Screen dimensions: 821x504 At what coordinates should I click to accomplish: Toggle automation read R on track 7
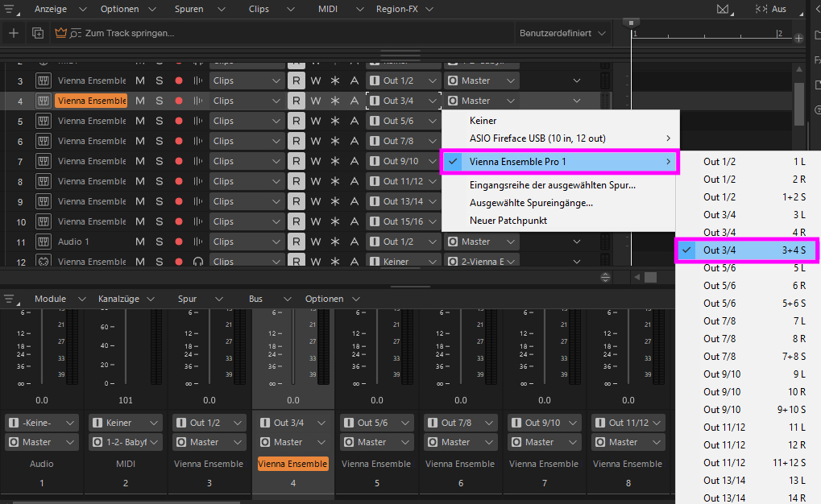pos(296,161)
